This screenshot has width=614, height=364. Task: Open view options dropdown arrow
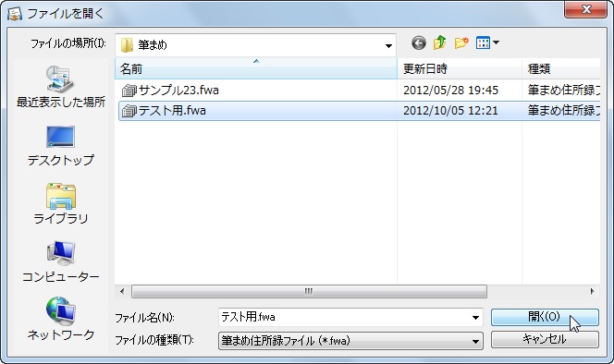(x=496, y=42)
